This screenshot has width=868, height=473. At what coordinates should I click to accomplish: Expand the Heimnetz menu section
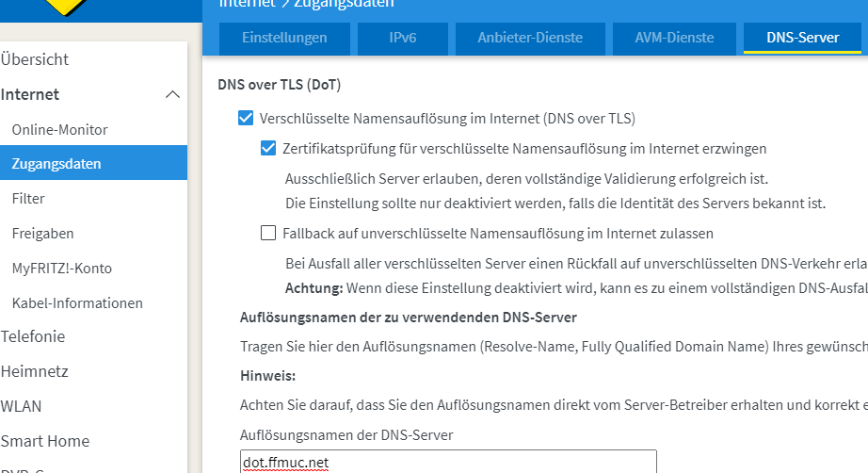(34, 371)
